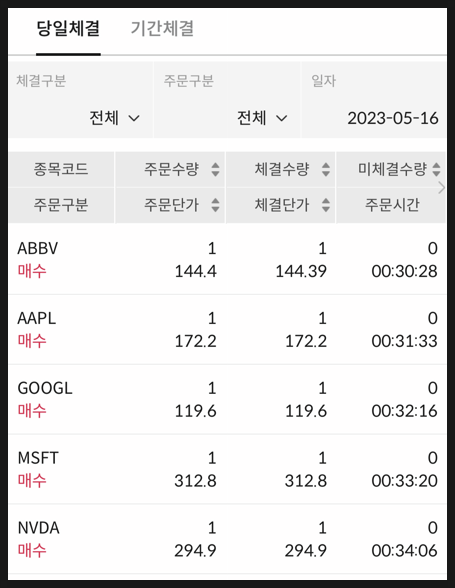Select the GOOGL order entry

pos(227,399)
